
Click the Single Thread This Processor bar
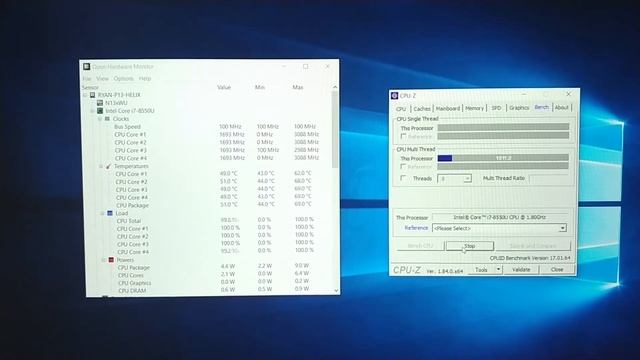tap(503, 127)
